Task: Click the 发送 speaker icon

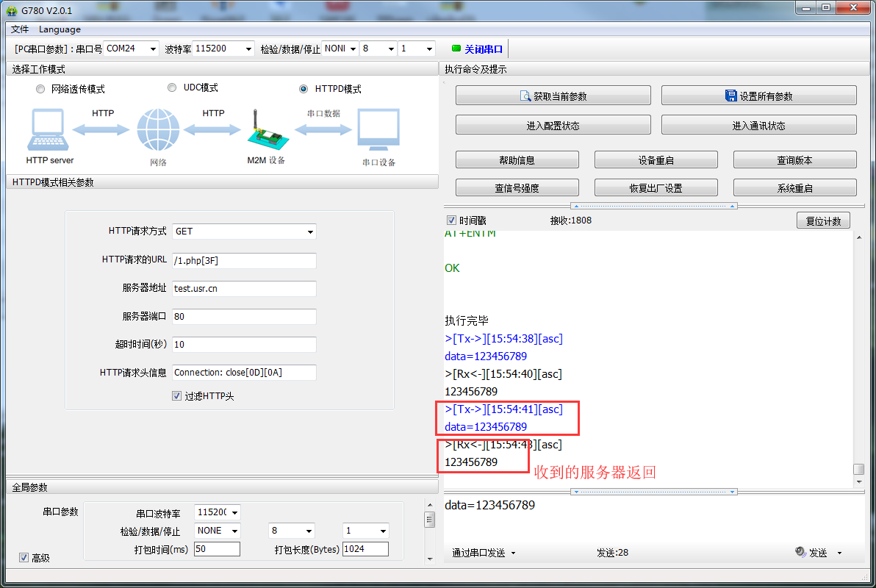Action: pos(800,553)
